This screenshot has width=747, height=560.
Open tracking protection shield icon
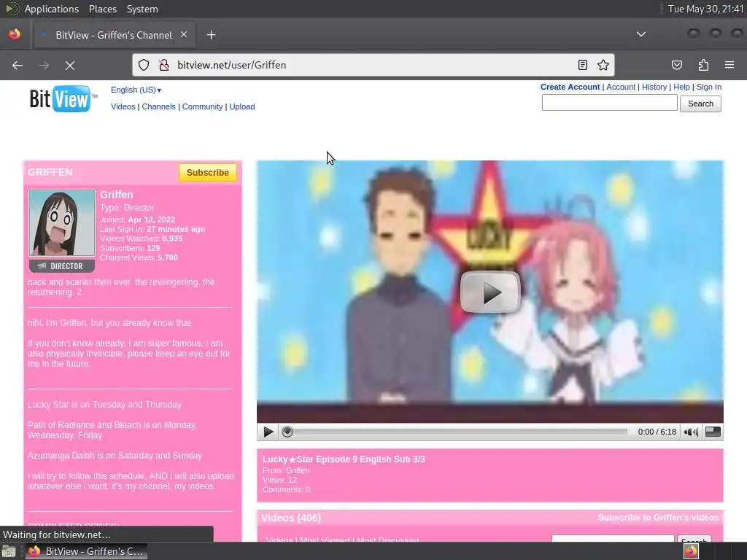click(144, 65)
